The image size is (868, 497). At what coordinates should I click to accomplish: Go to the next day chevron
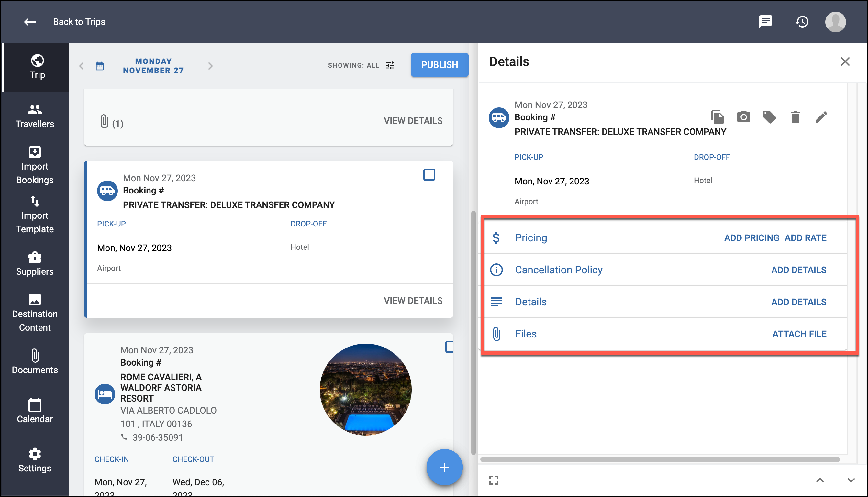click(x=210, y=66)
